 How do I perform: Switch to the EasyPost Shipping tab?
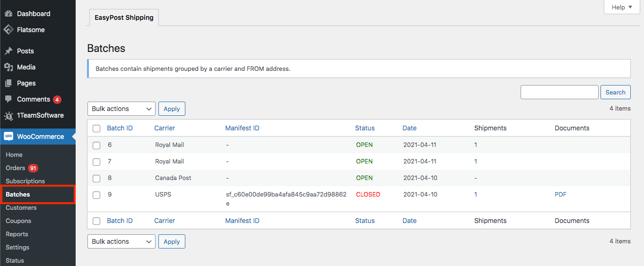(x=124, y=17)
